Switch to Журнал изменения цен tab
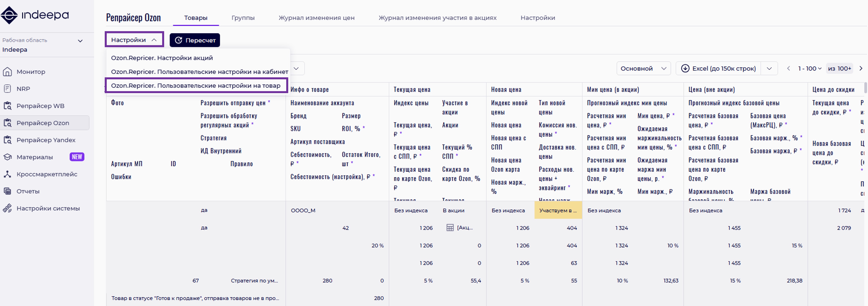Screen dimensions: 868x306 pyautogui.click(x=316, y=18)
